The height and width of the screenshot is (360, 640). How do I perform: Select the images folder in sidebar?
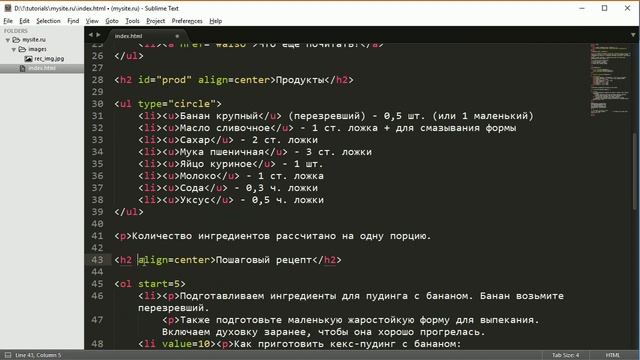pyautogui.click(x=37, y=49)
